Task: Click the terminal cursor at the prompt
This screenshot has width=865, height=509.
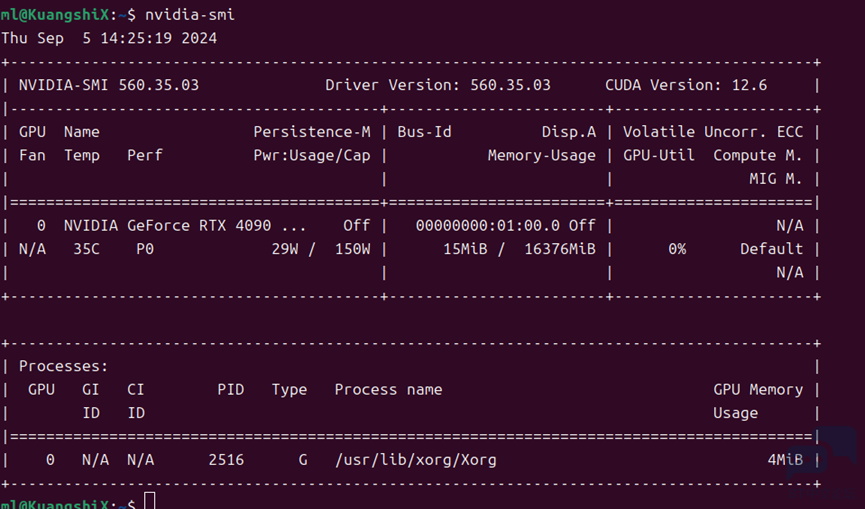Action: tap(149, 501)
